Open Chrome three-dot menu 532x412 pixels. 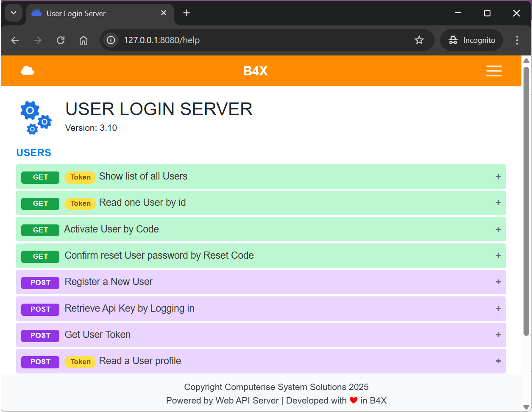(517, 40)
